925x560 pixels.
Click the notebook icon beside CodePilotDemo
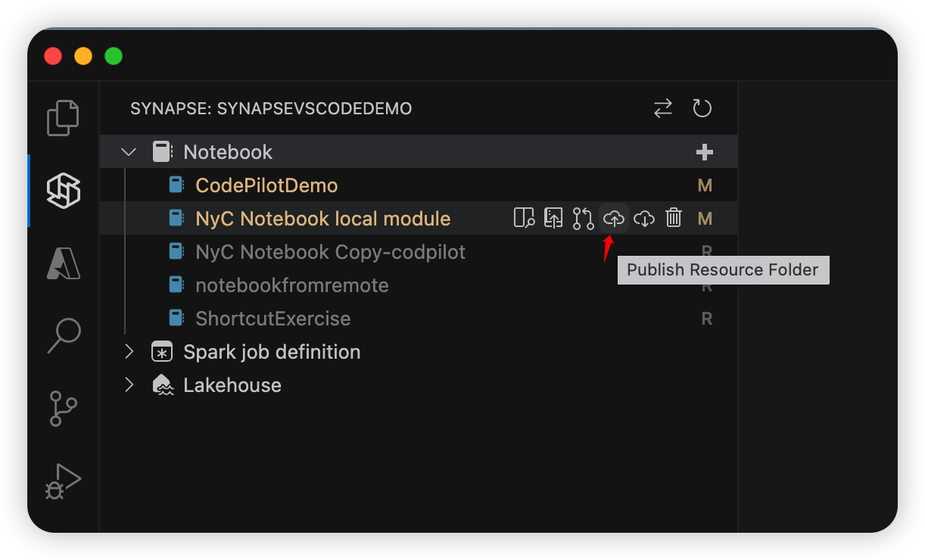[176, 185]
